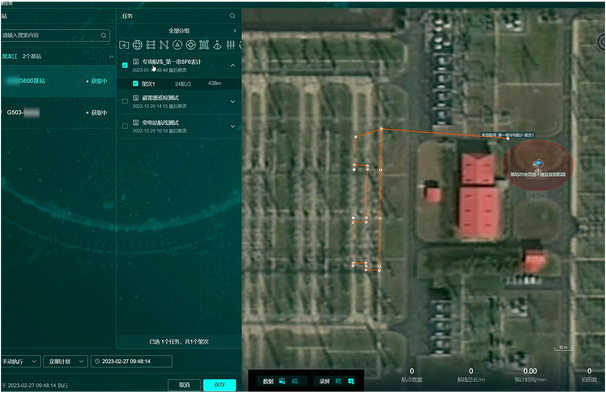This screenshot has height=393, width=606.
Task: Open the 全部分组 group selector
Action: [x=179, y=31]
